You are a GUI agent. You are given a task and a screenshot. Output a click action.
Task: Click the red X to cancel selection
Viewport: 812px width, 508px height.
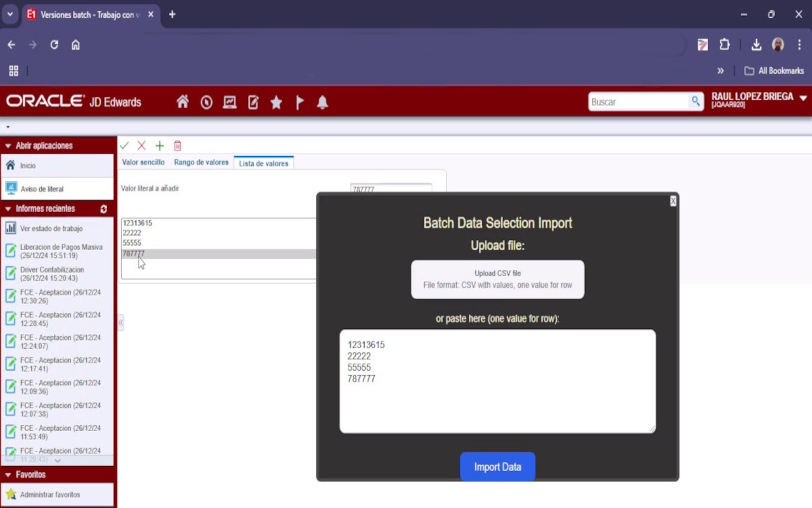pyautogui.click(x=141, y=145)
